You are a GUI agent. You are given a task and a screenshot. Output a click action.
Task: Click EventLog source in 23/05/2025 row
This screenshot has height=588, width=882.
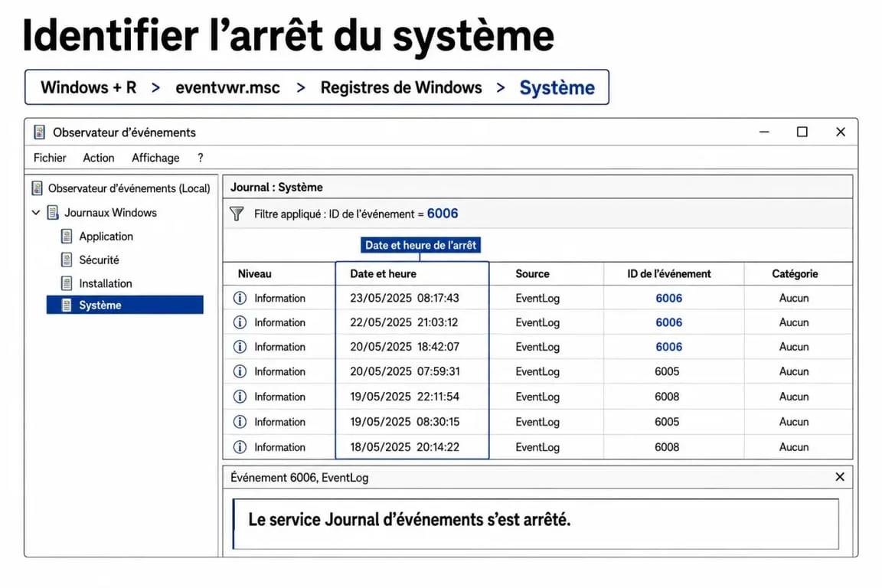[x=537, y=299]
